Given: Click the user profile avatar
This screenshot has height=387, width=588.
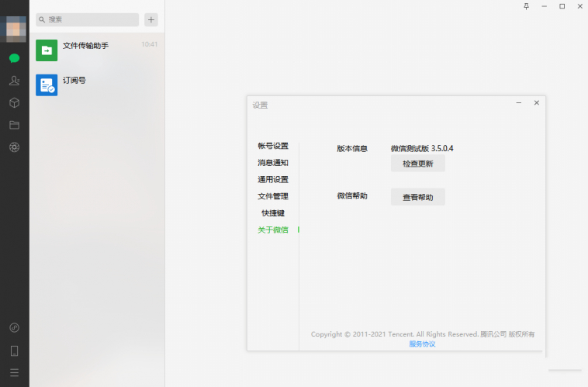Looking at the screenshot, I should coord(14,29).
